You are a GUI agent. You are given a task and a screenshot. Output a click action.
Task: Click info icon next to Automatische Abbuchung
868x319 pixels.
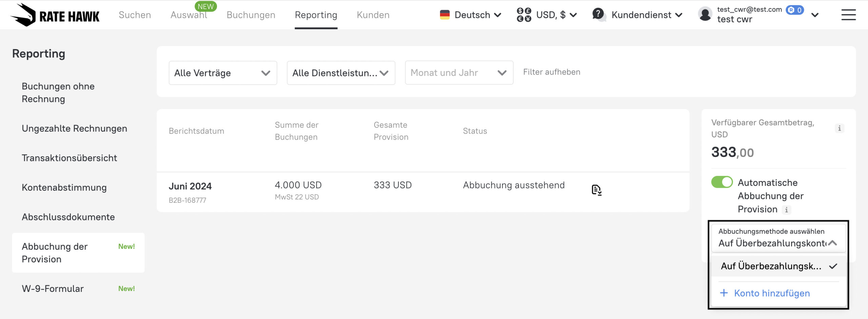[786, 210]
